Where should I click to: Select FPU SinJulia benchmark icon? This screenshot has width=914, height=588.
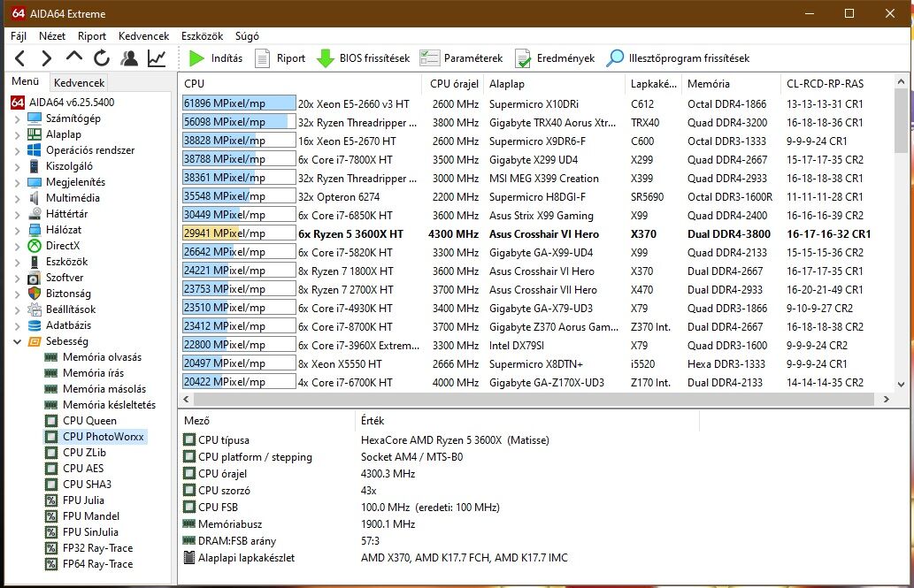coord(51,532)
